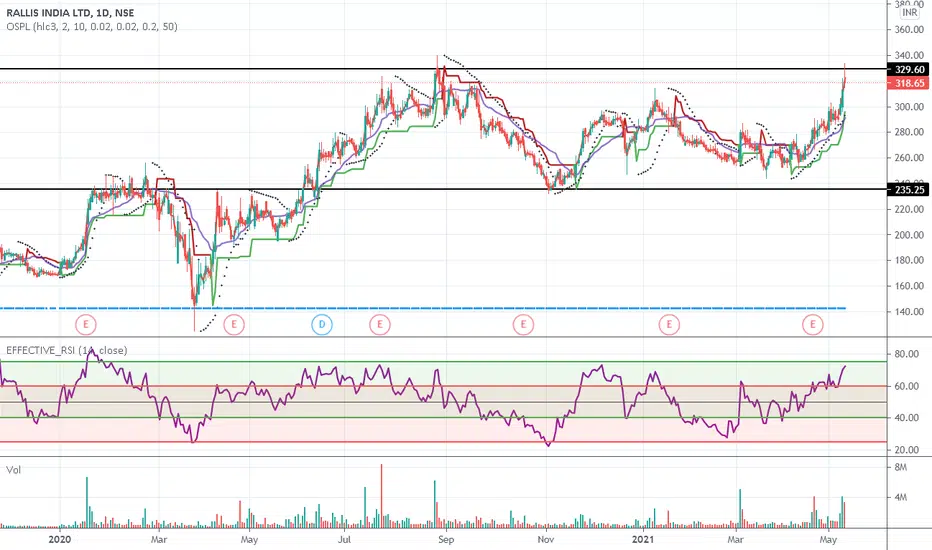This screenshot has height=550, width=932.
Task: Select the Vol indicator legend
Action: [x=13, y=470]
